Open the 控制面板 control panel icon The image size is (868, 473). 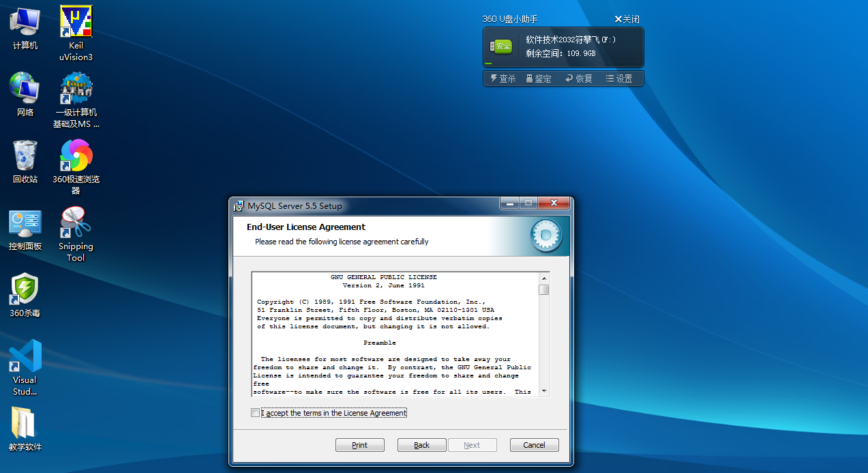(x=25, y=229)
